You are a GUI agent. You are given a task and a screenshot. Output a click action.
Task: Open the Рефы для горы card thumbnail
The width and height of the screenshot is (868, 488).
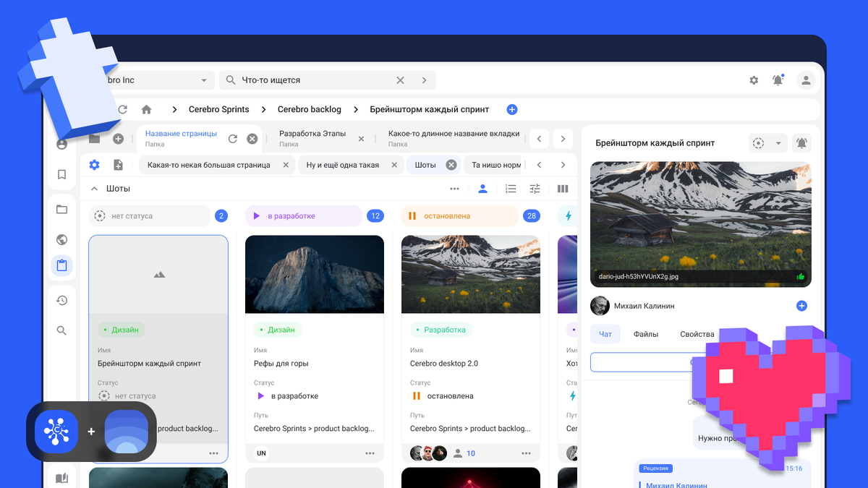[315, 274]
